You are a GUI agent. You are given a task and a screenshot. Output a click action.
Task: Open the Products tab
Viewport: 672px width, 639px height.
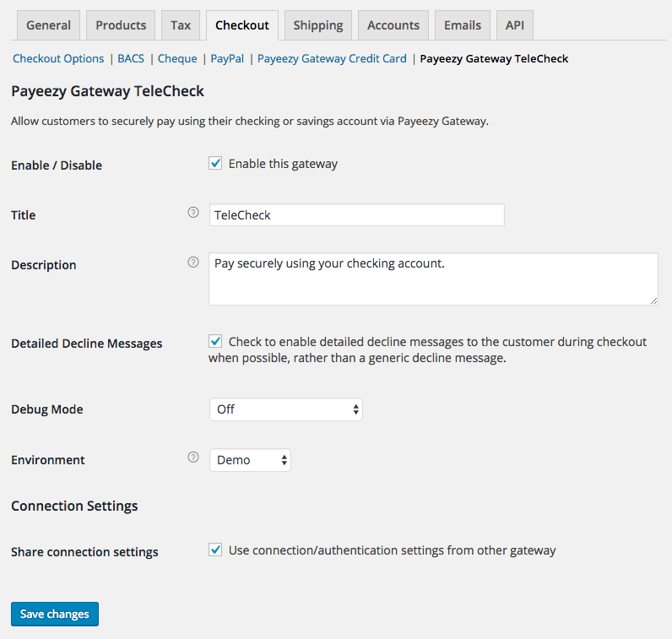point(121,25)
